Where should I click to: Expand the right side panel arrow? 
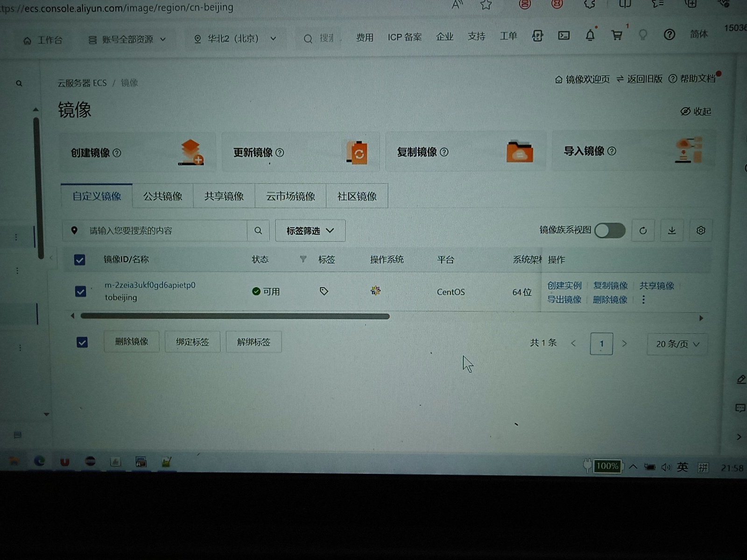[x=739, y=437]
